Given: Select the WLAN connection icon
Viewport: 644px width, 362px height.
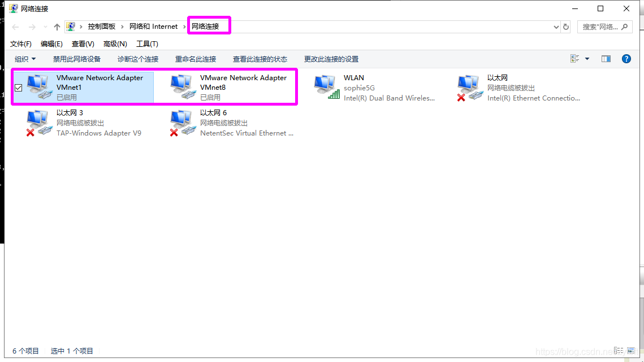Looking at the screenshot, I should tap(327, 87).
